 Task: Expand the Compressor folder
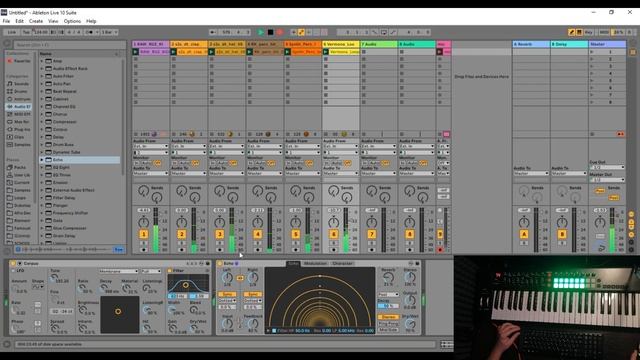click(42, 122)
